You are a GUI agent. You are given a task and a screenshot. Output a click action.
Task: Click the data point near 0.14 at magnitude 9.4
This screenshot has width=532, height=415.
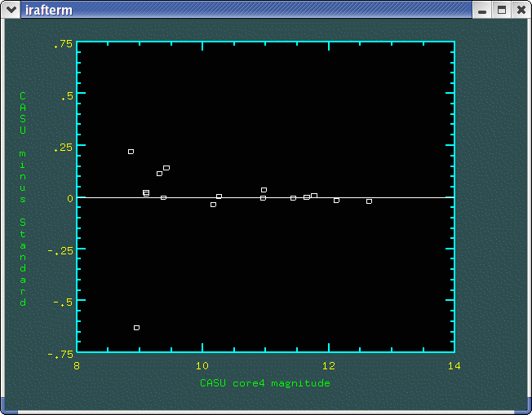tap(166, 168)
